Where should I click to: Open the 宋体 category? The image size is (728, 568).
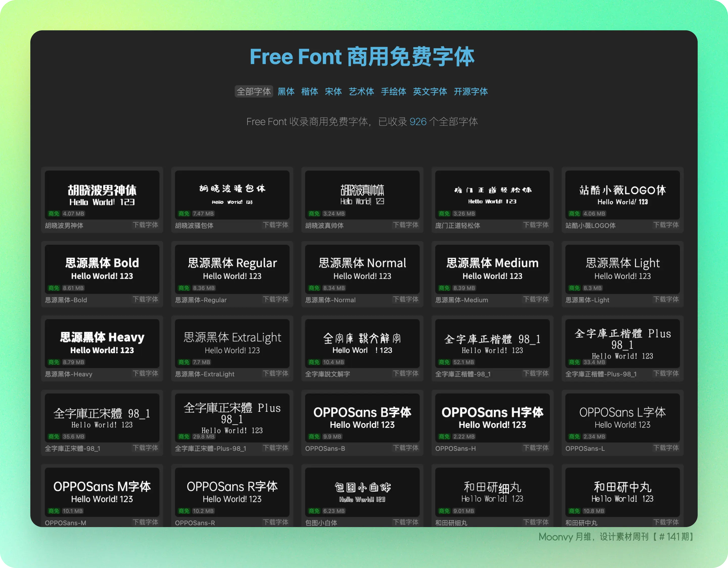click(x=333, y=91)
